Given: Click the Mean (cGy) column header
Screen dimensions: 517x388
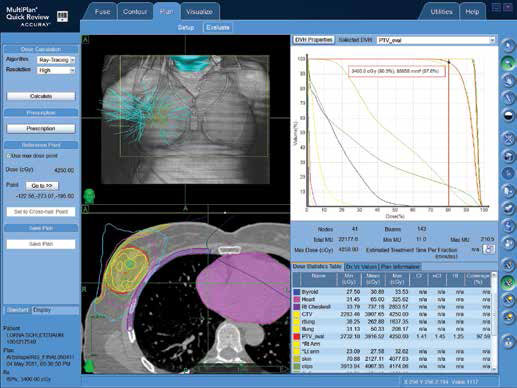Looking at the screenshot, I should [373, 279].
